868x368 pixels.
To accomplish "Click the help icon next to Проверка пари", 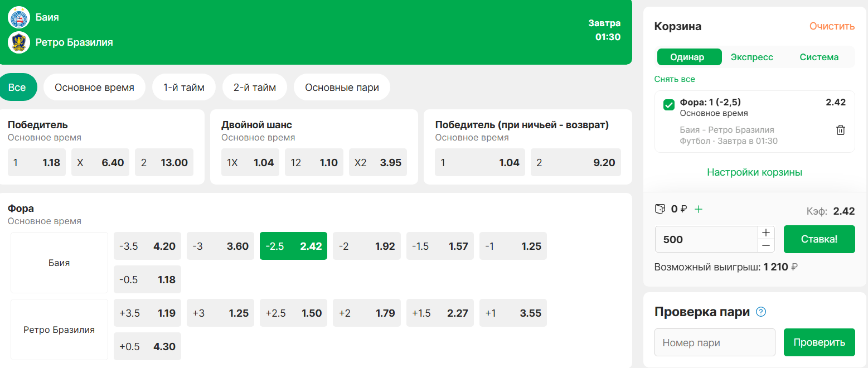I will (761, 312).
